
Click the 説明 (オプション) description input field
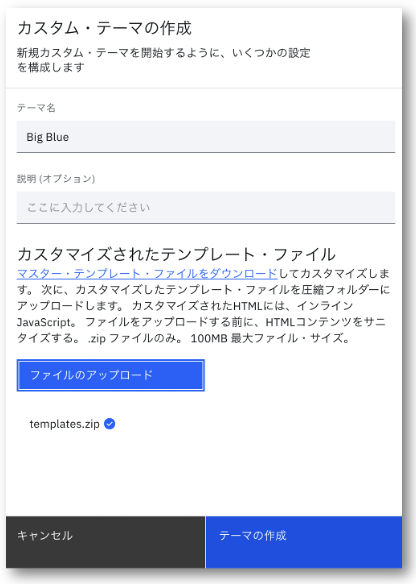206,207
